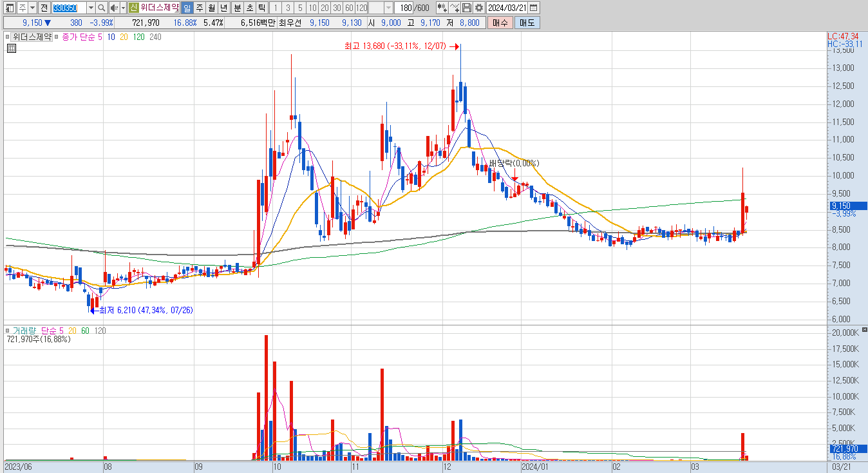Switch to the 초 second chart period
The width and height of the screenshot is (868, 473).
click(249, 8)
